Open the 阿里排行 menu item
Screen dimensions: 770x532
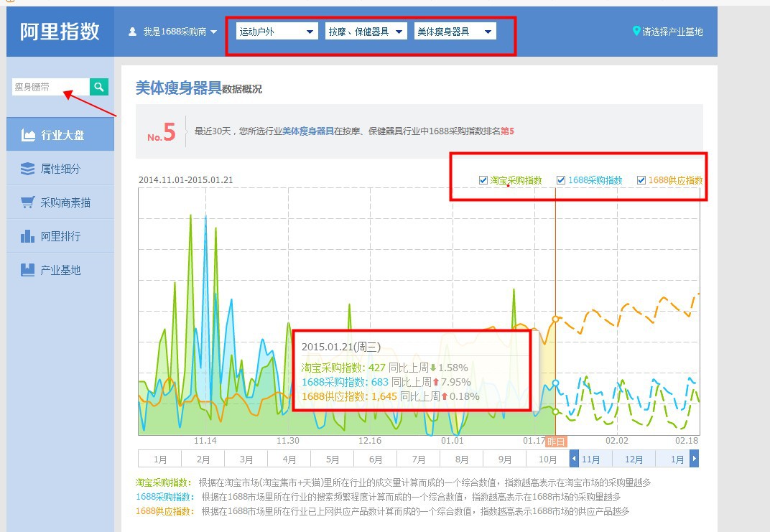point(60,236)
